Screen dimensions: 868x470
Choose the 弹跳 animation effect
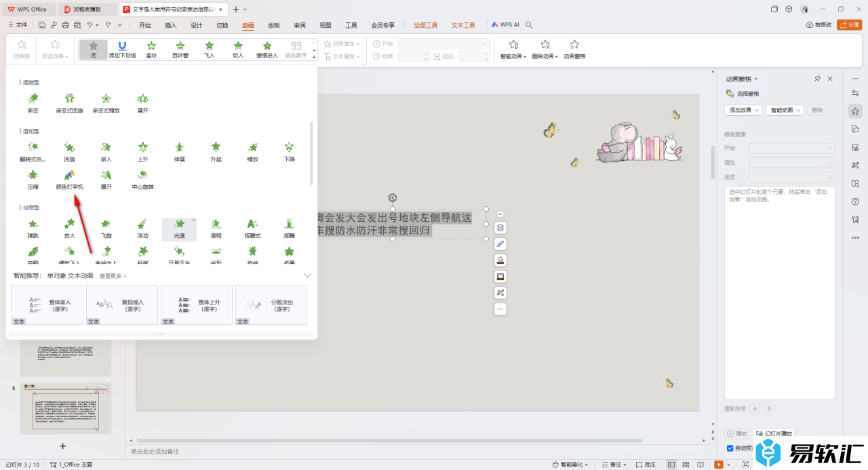tap(33, 229)
